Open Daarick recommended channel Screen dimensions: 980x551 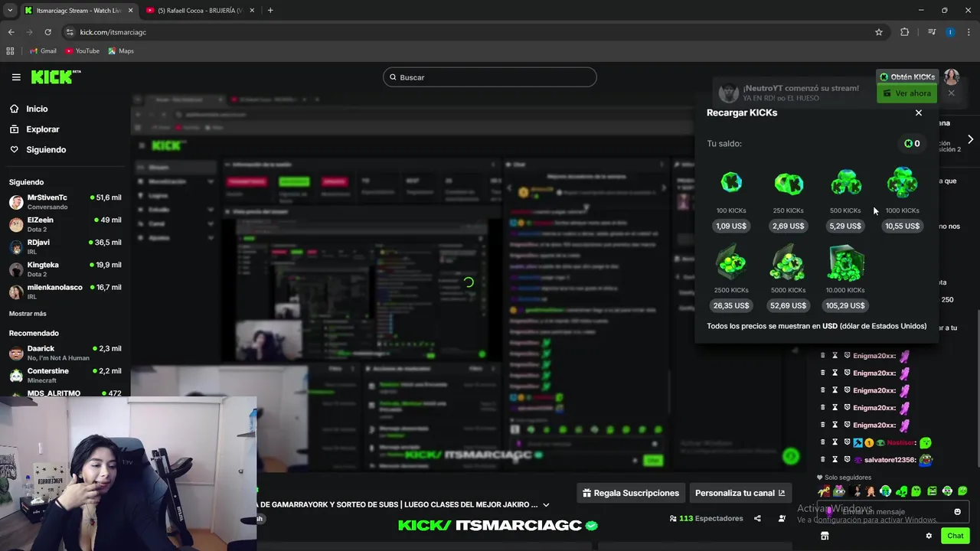[x=65, y=353]
